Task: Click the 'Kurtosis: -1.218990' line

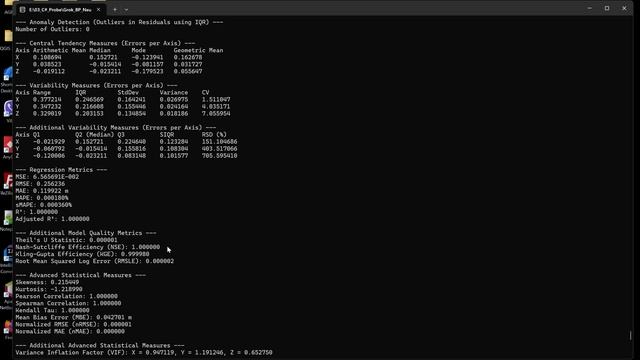Action: [49, 289]
